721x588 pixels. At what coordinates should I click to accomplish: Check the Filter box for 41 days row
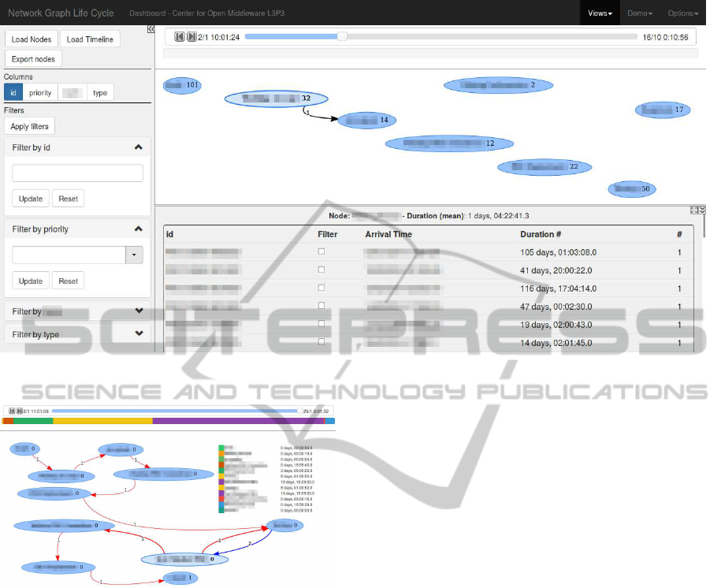coord(321,270)
